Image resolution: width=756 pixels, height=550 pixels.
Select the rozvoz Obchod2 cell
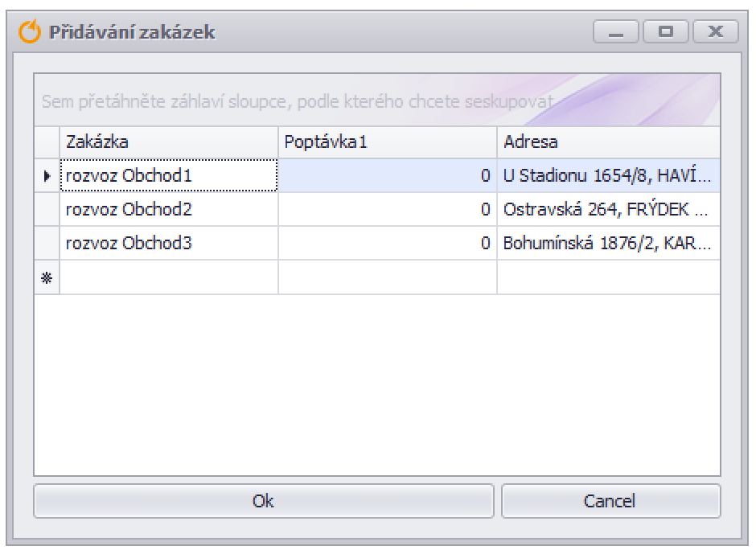[169, 209]
